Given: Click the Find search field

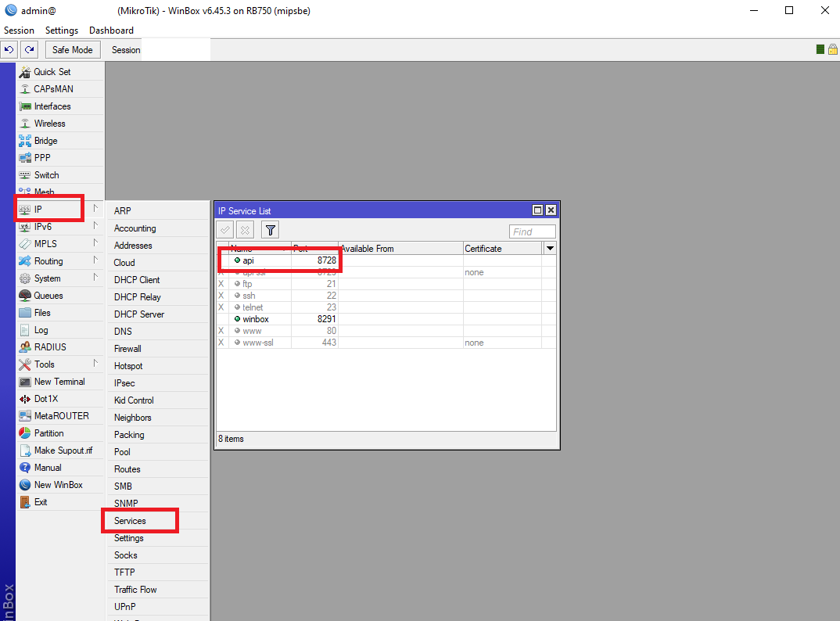Looking at the screenshot, I should click(532, 232).
